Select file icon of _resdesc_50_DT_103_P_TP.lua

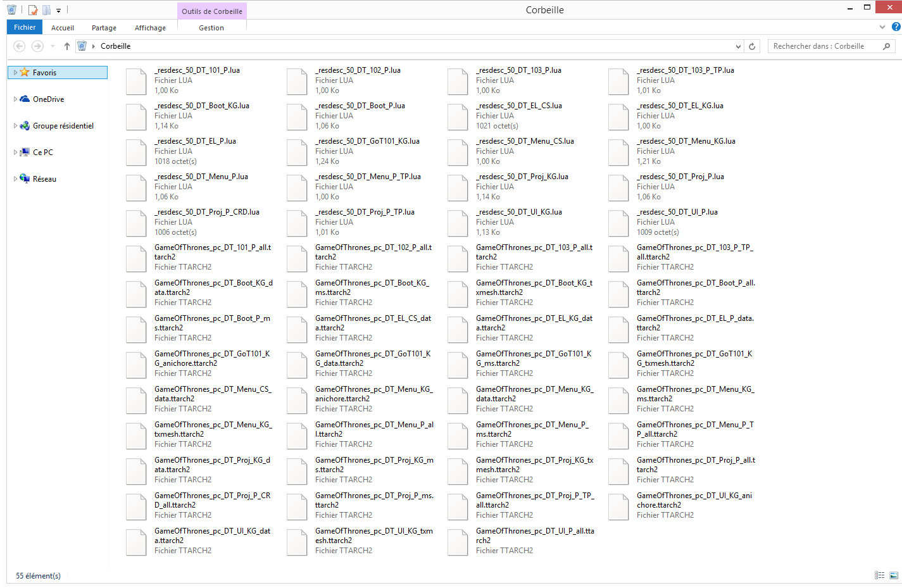tap(618, 82)
